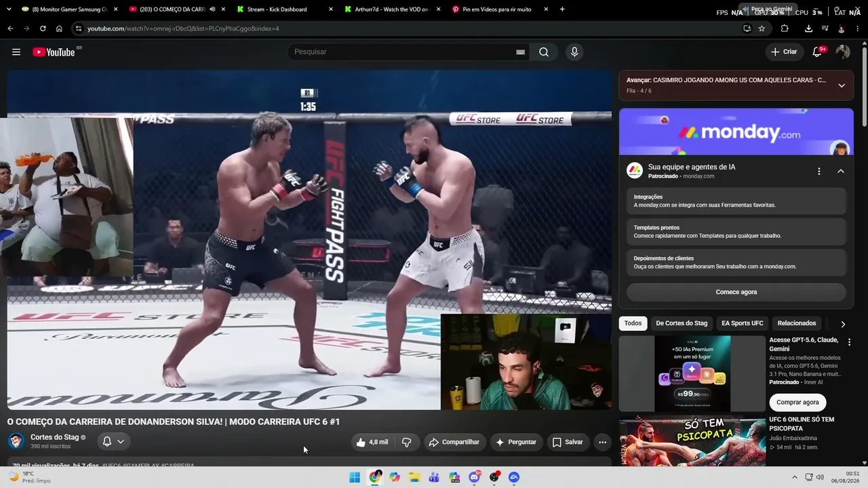Open Discord from the taskbar

475,477
